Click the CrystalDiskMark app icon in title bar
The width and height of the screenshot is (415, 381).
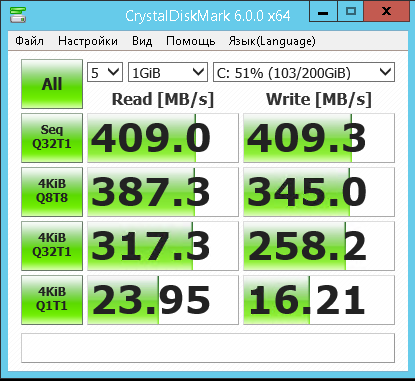pyautogui.click(x=18, y=15)
